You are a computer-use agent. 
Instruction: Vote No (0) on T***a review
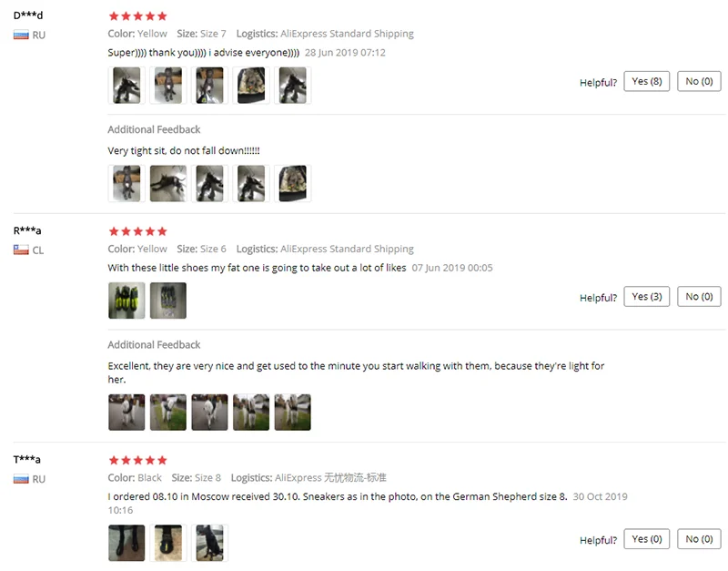(x=699, y=539)
